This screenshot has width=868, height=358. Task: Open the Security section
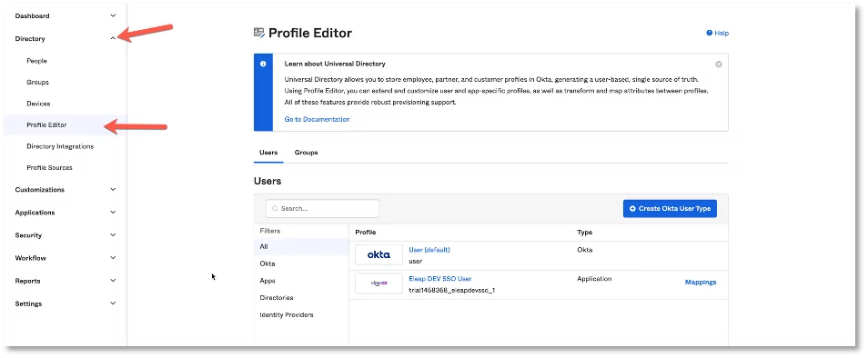click(x=28, y=234)
